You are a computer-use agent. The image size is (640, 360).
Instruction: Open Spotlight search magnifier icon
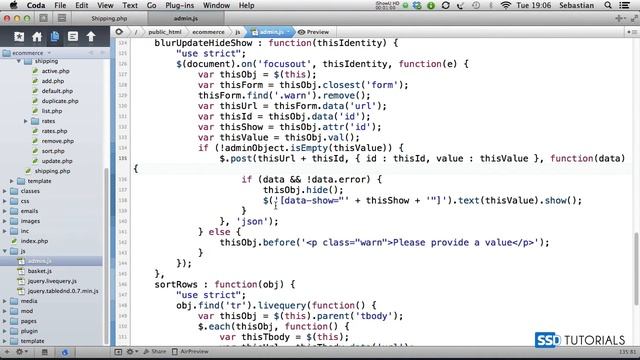(608, 5)
